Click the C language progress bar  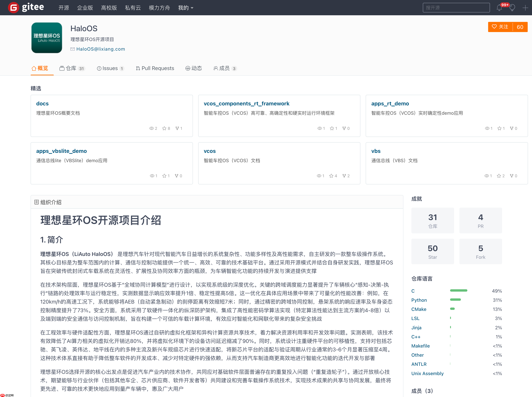point(459,291)
